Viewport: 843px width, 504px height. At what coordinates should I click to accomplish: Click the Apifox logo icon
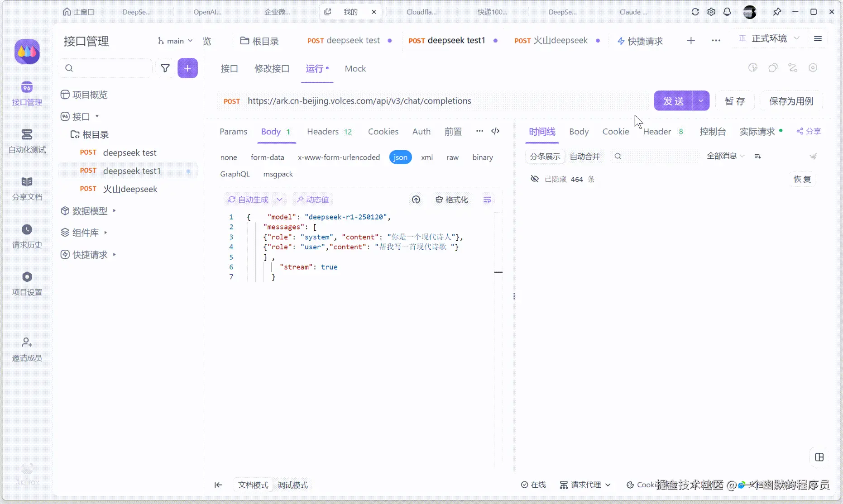[x=27, y=52]
